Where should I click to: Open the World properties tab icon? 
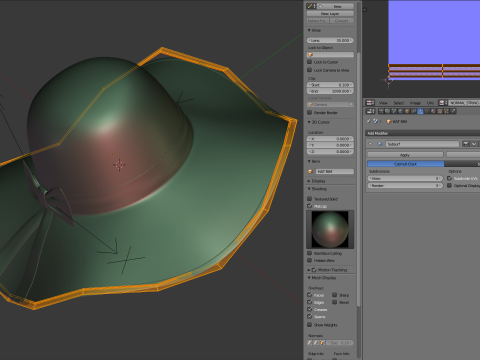[x=400, y=111]
